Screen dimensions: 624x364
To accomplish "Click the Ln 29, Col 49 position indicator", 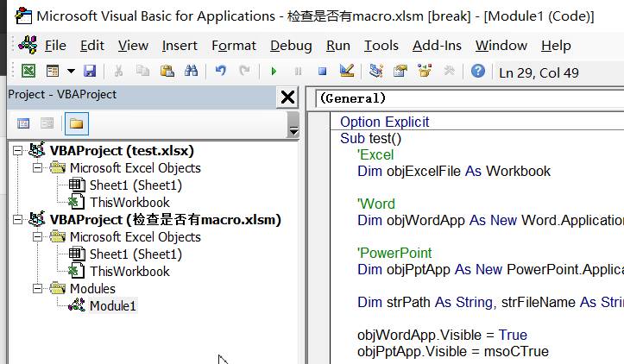I will click(539, 72).
